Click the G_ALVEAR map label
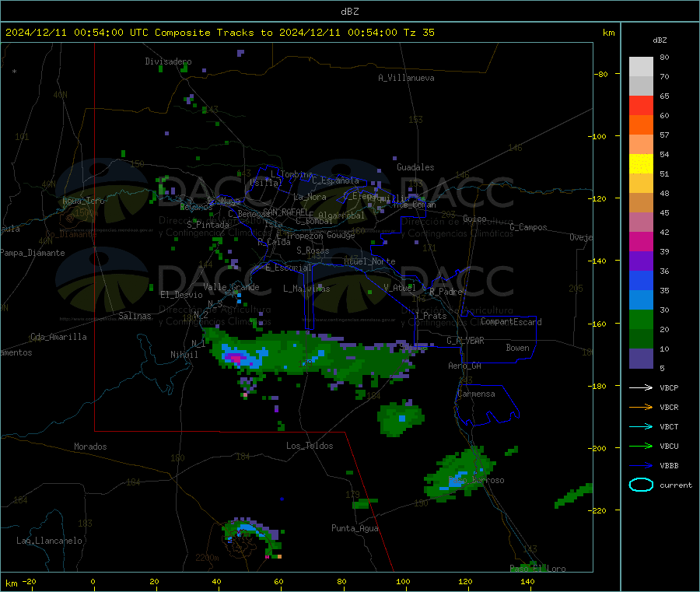The height and width of the screenshot is (592, 700). click(465, 341)
